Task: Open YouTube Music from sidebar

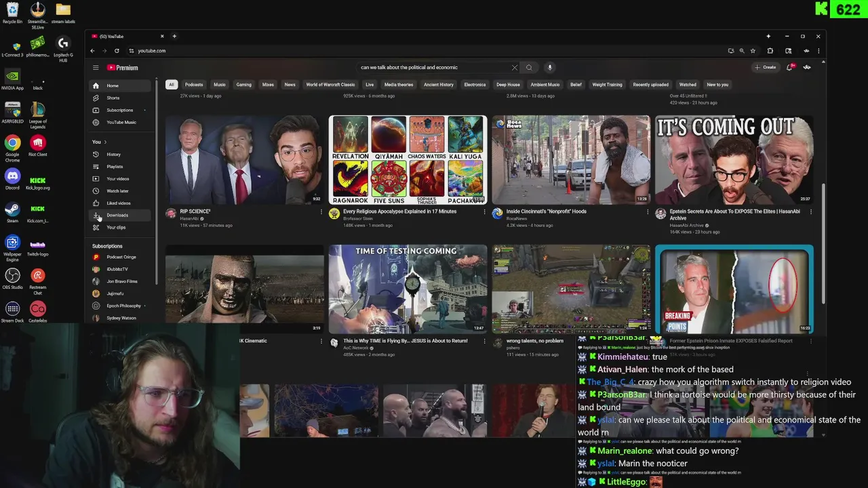Action: pyautogui.click(x=121, y=122)
